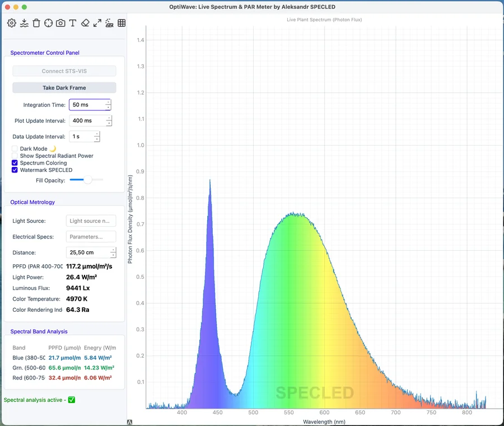
Task: Click the Band column header
Action: [18, 348]
